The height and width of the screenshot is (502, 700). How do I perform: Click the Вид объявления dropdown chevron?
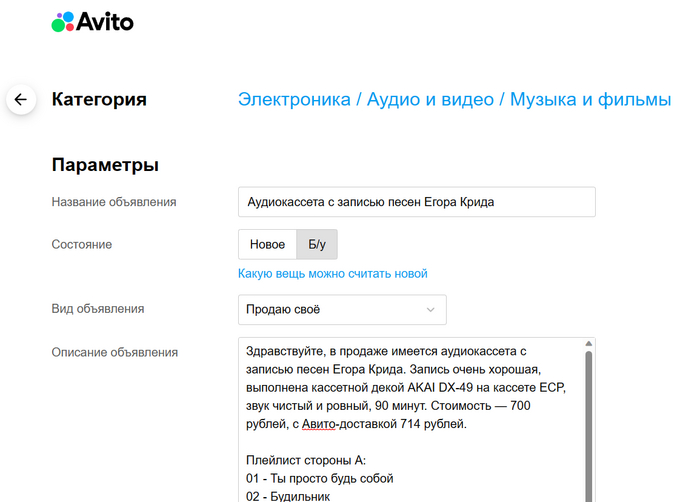tap(430, 310)
